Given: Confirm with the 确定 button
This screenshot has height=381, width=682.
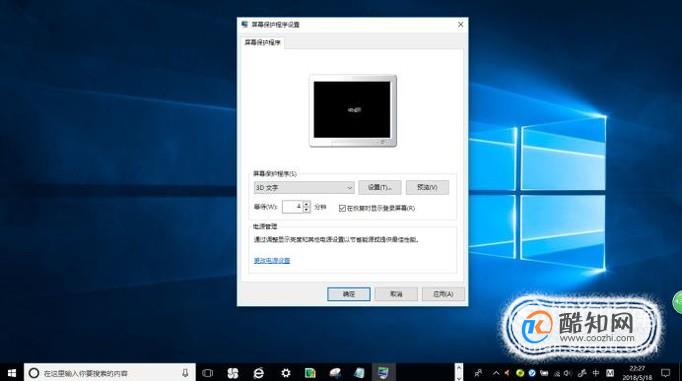Looking at the screenshot, I should click(x=349, y=294).
